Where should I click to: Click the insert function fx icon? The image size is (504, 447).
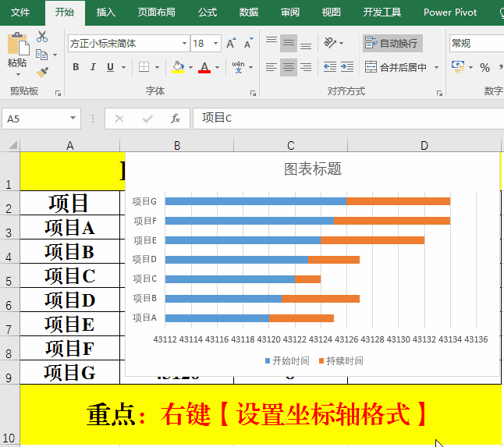pos(176,119)
